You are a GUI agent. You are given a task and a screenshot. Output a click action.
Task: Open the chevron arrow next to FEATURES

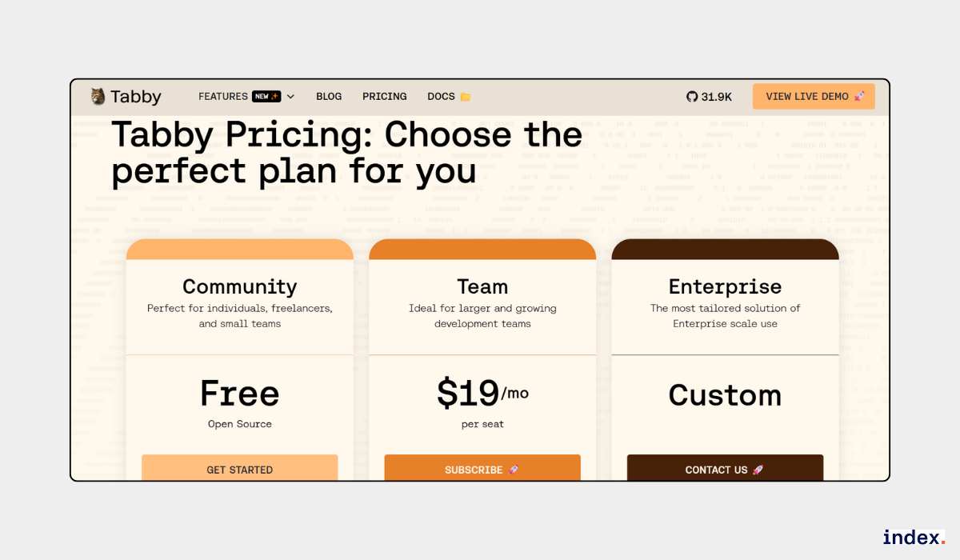(x=290, y=96)
